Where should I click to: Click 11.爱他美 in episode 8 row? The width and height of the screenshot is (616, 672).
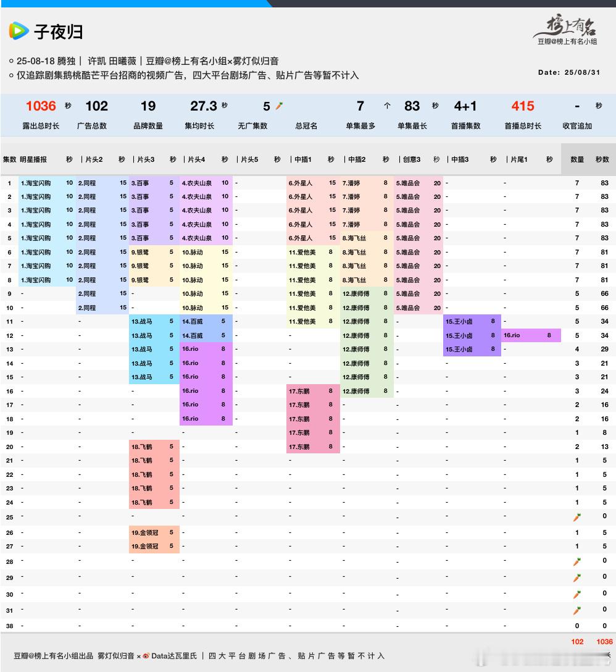[x=302, y=280]
